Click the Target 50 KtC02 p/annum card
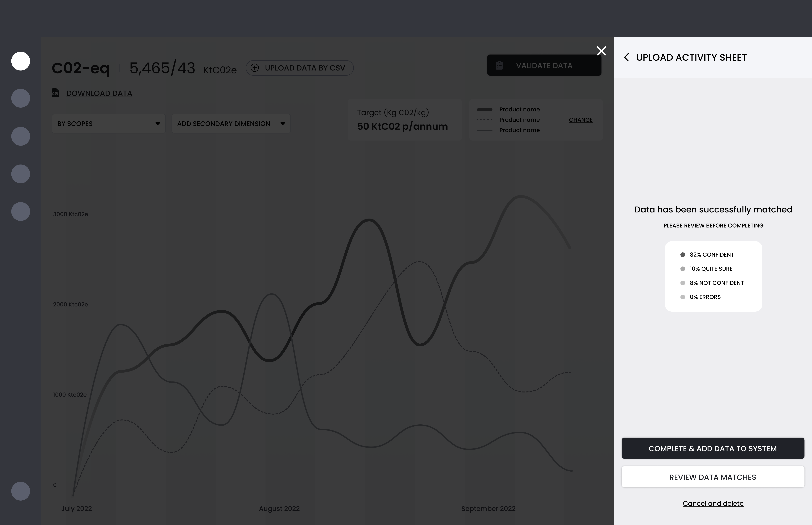The height and width of the screenshot is (525, 812). coord(404,120)
